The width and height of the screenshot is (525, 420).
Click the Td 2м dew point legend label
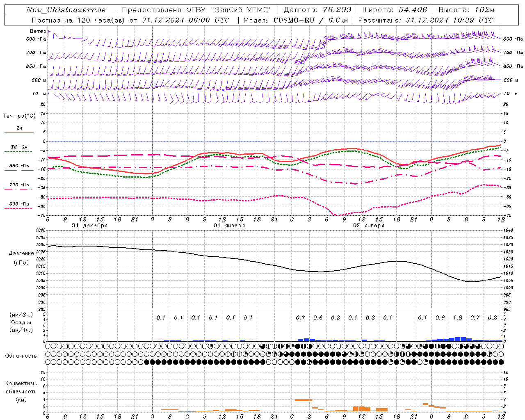[x=19, y=147]
